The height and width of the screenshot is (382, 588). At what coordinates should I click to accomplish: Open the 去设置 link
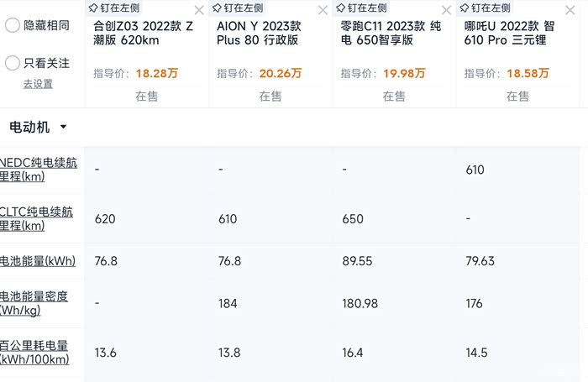pos(38,84)
